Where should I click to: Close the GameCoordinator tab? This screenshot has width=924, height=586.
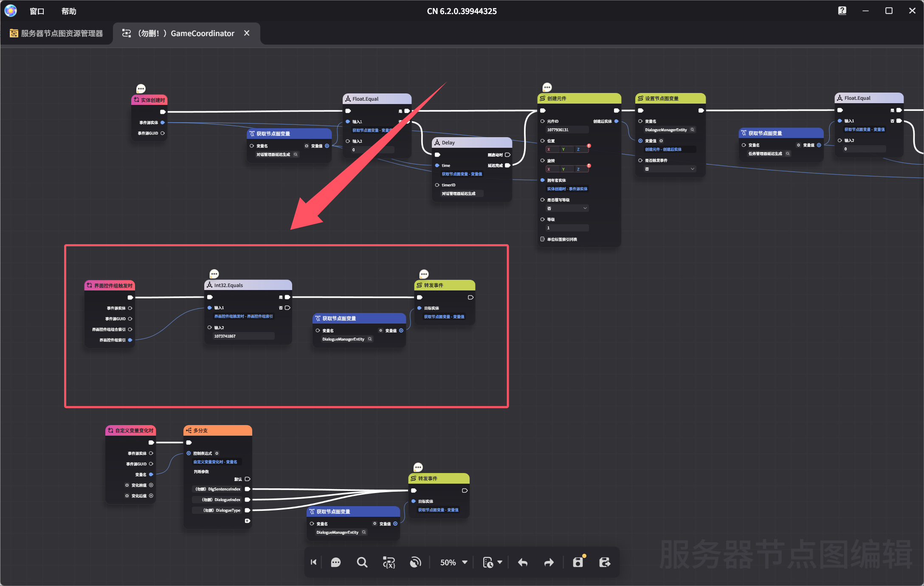(247, 33)
